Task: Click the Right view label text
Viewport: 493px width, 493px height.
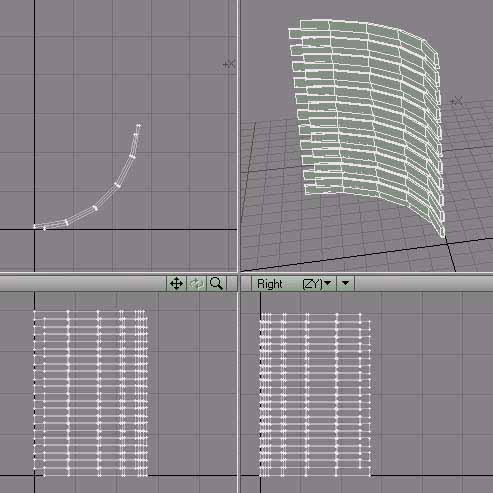Action: coord(270,284)
